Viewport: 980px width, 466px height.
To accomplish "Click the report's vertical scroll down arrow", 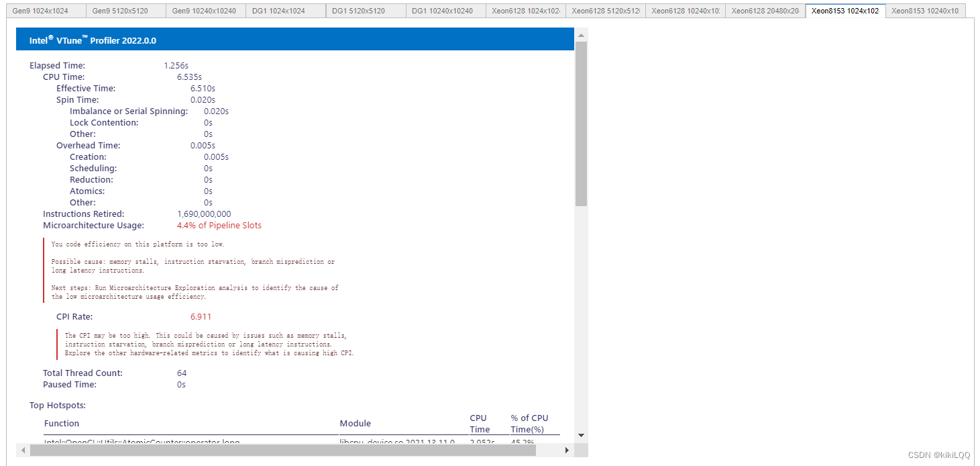I will 581,435.
